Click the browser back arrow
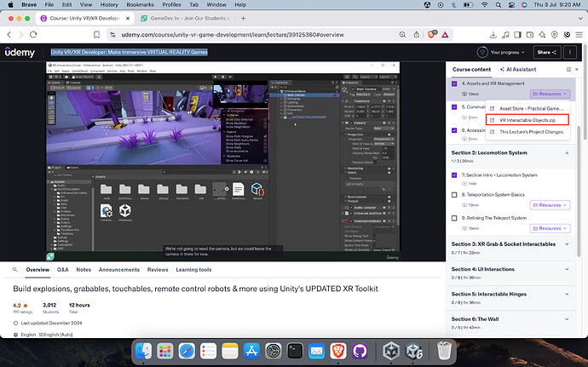Image resolution: width=588 pixels, height=367 pixels. pyautogui.click(x=10, y=33)
